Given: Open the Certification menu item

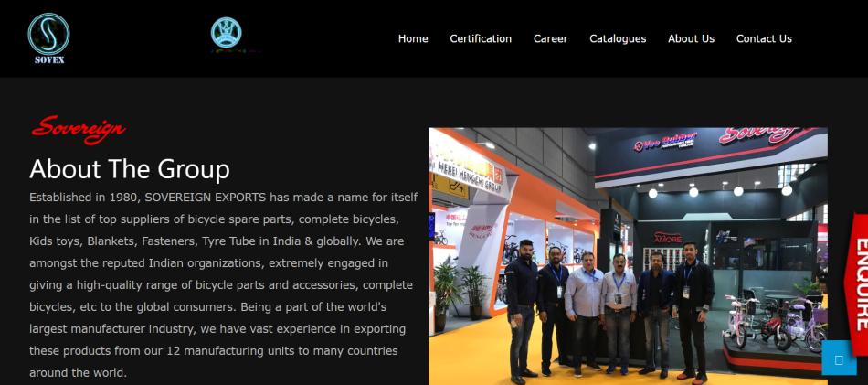Looking at the screenshot, I should (481, 38).
